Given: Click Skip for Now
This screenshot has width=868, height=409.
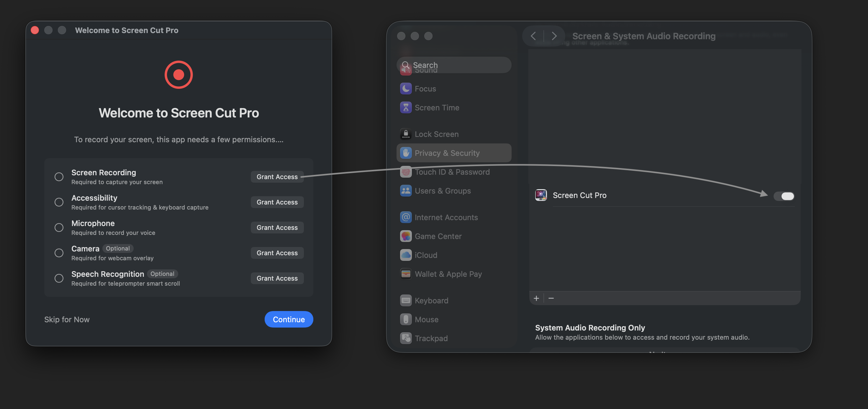Looking at the screenshot, I should 67,319.
